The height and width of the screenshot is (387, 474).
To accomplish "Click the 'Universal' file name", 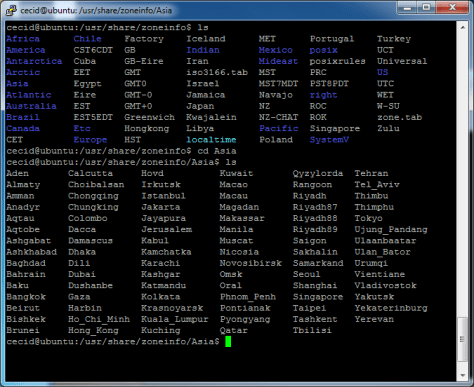I will 402,61.
